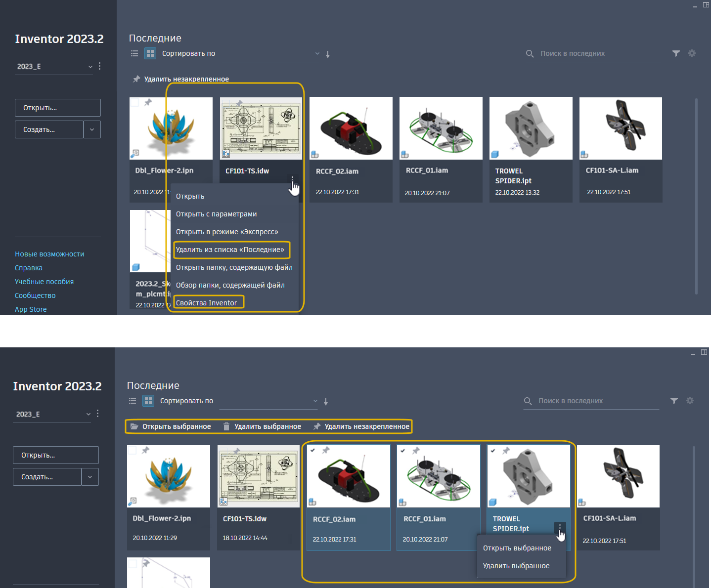Image resolution: width=711 pixels, height=588 pixels.
Task: Click the three-dot menu on lower TROWEL SPIDER.ipt card
Action: 560,528
